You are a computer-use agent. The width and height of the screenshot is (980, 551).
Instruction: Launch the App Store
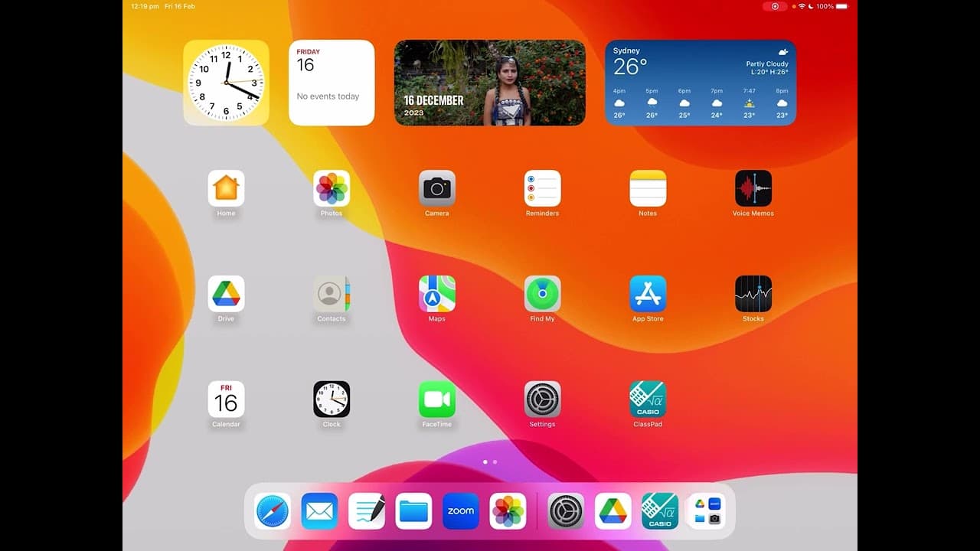(648, 294)
